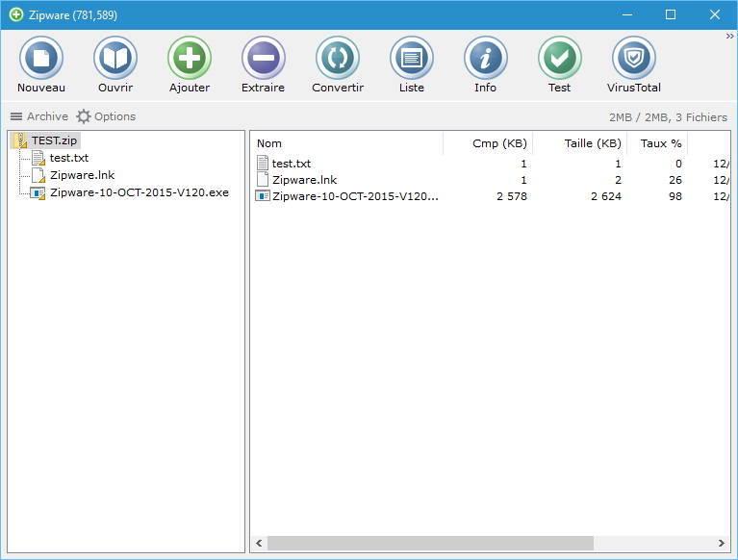Click the horizontal scrollbar left arrow
738x560 pixels.
point(259,543)
